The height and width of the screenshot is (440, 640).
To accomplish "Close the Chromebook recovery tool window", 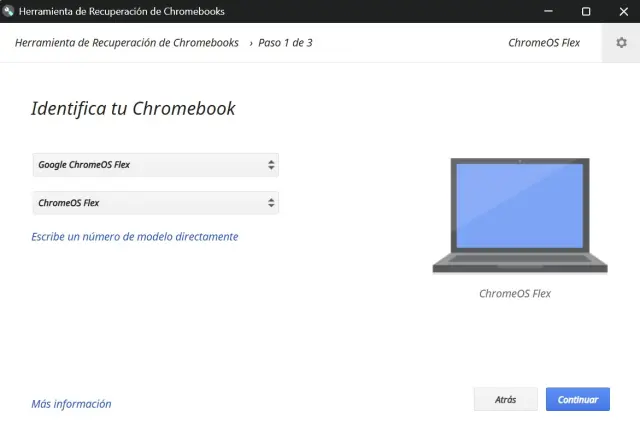I will (622, 11).
